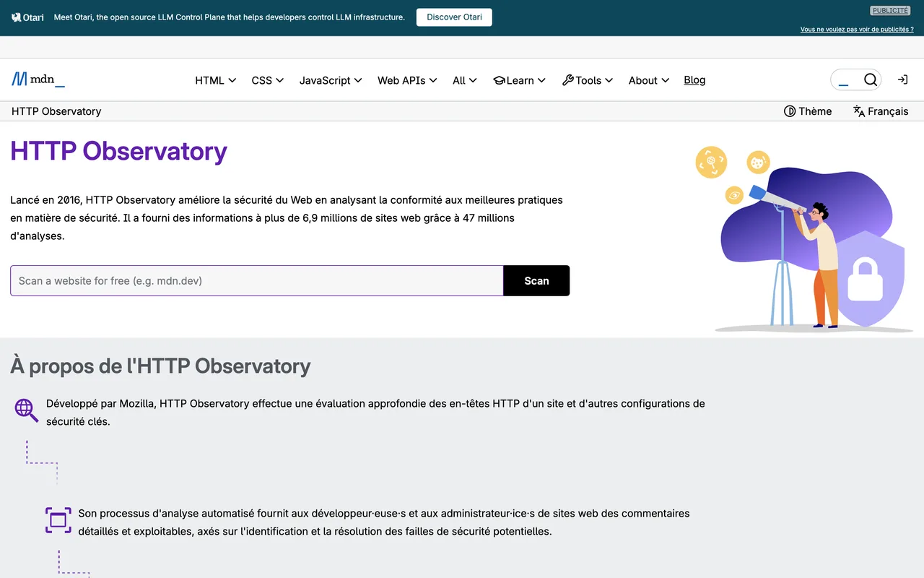Viewport: 924px width, 578px height.
Task: Open the About menu
Action: click(649, 80)
